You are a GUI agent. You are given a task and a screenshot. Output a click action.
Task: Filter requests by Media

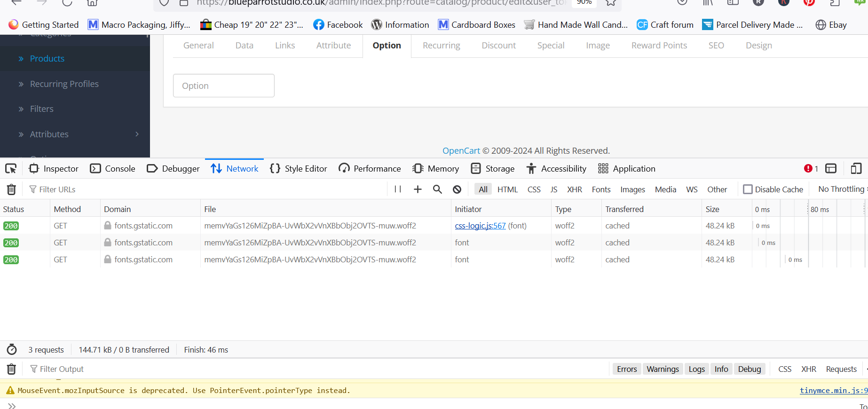pyautogui.click(x=665, y=189)
